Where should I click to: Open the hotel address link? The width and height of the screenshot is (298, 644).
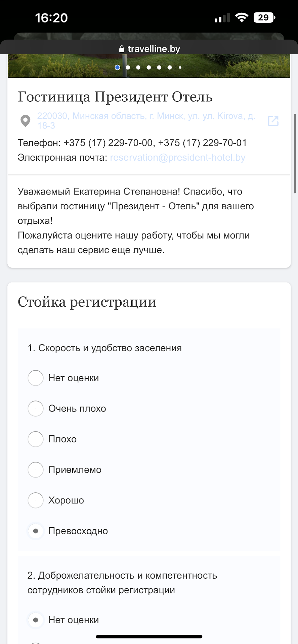pos(146,120)
